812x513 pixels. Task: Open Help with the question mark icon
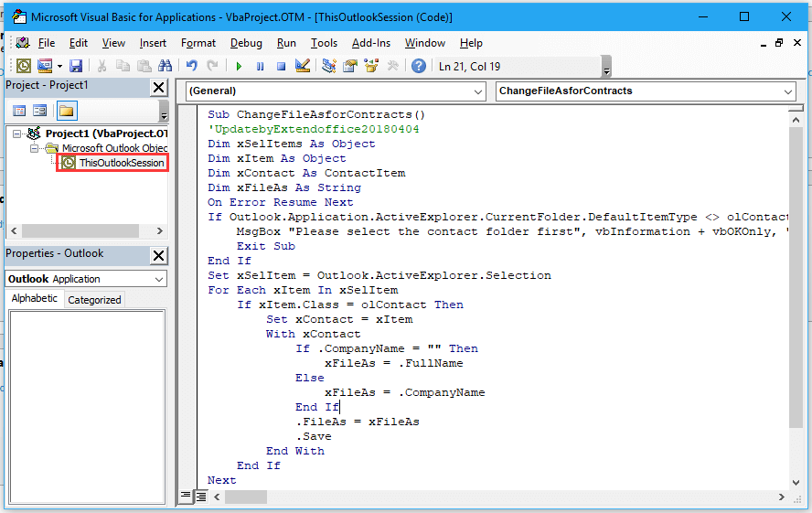tap(418, 66)
